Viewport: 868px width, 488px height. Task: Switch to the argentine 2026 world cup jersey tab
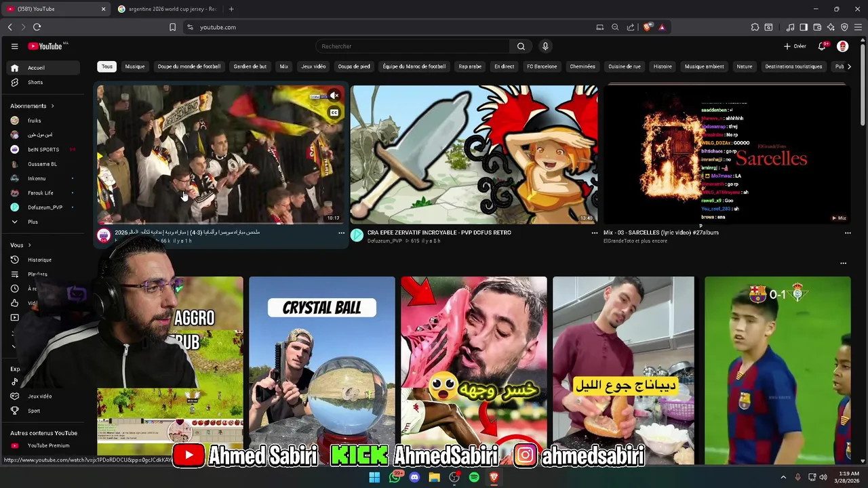(x=167, y=9)
